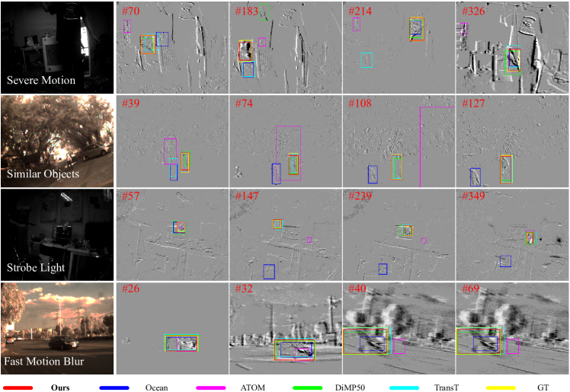Click the red '#326' frame number

click(474, 11)
